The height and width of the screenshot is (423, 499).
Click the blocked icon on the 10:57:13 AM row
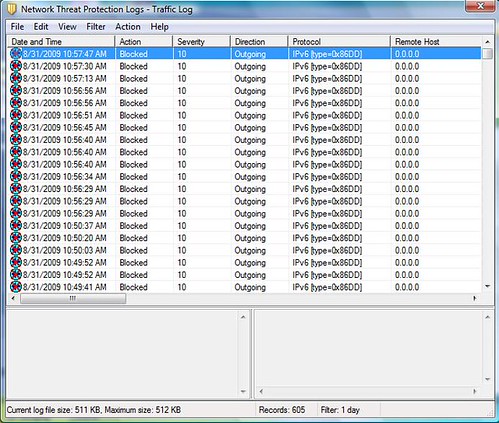[x=16, y=78]
